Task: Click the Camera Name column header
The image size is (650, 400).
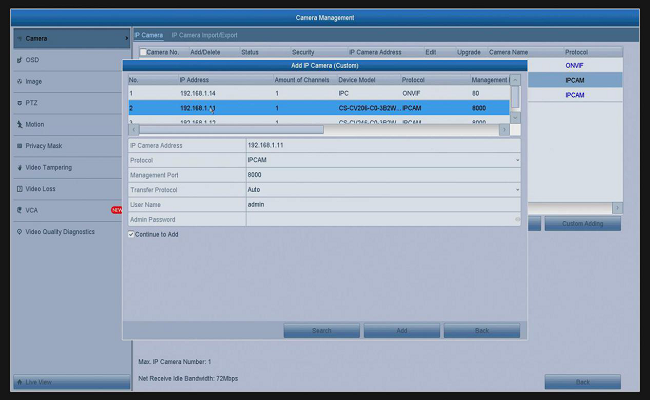Action: coord(508,52)
